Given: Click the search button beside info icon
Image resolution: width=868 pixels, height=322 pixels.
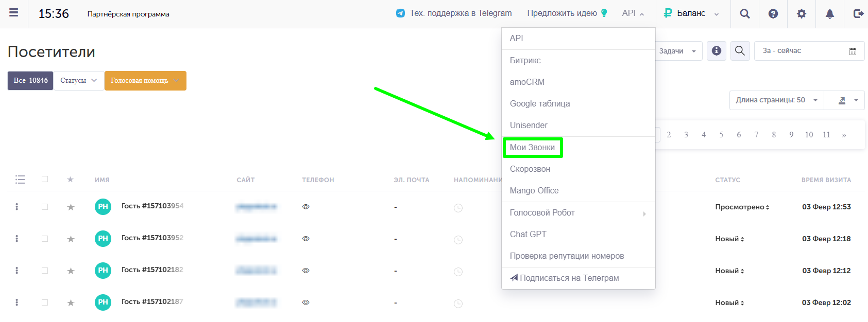Looking at the screenshot, I should pos(740,51).
